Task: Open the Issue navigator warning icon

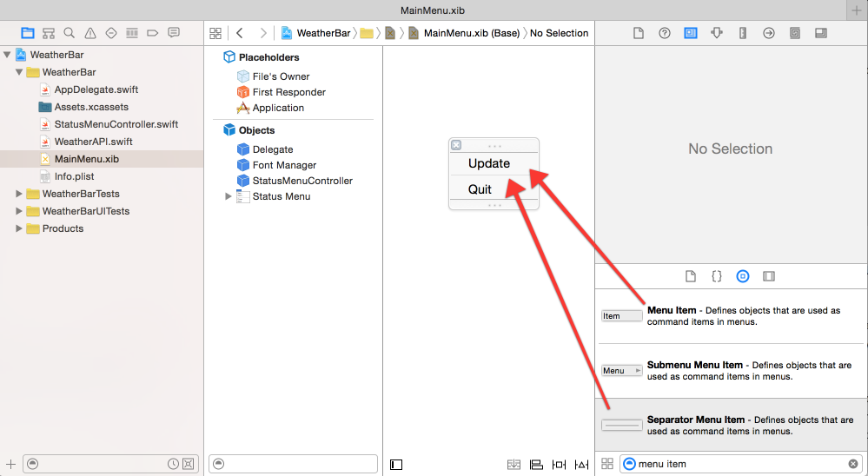Action: [x=90, y=33]
